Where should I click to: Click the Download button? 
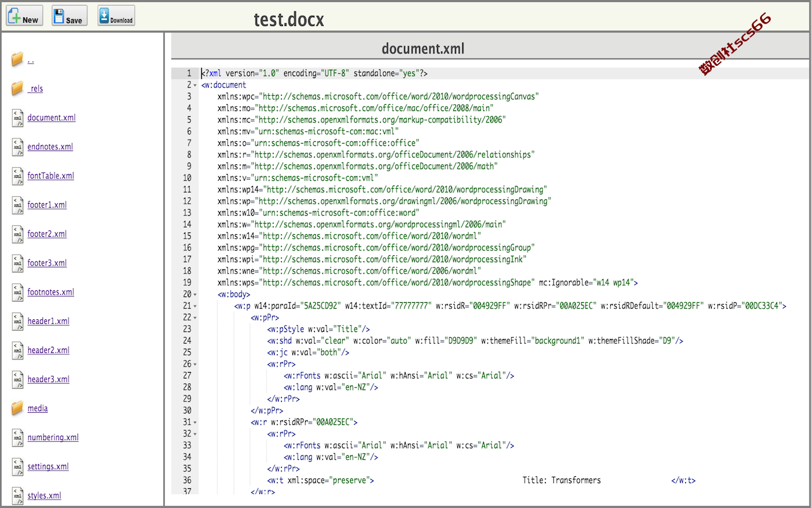coord(116,16)
